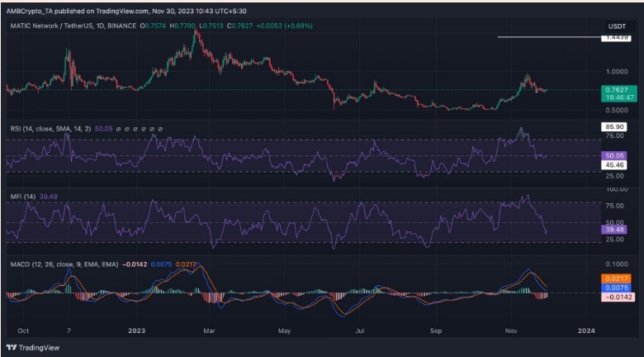Open the USDT currency selector

tap(616, 26)
